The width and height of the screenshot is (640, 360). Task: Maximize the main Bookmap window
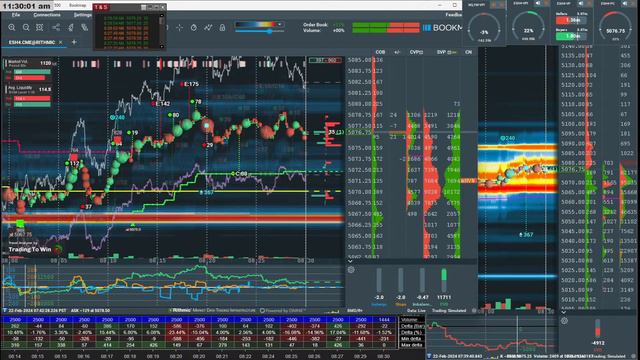[x=455, y=5]
